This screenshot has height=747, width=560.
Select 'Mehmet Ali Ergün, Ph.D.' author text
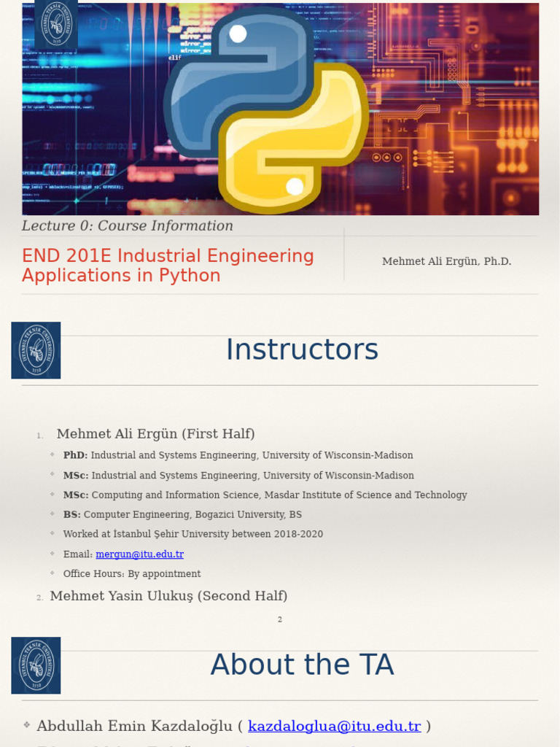coord(447,261)
